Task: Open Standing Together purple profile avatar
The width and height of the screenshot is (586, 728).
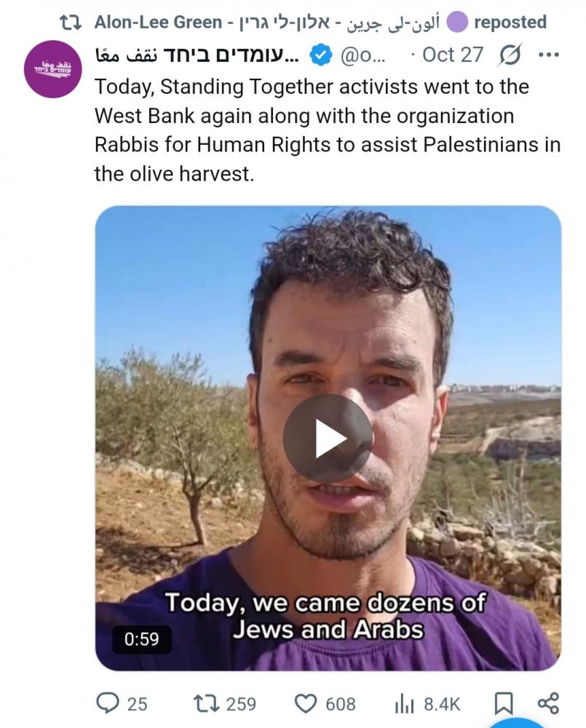Action: pos(53,68)
